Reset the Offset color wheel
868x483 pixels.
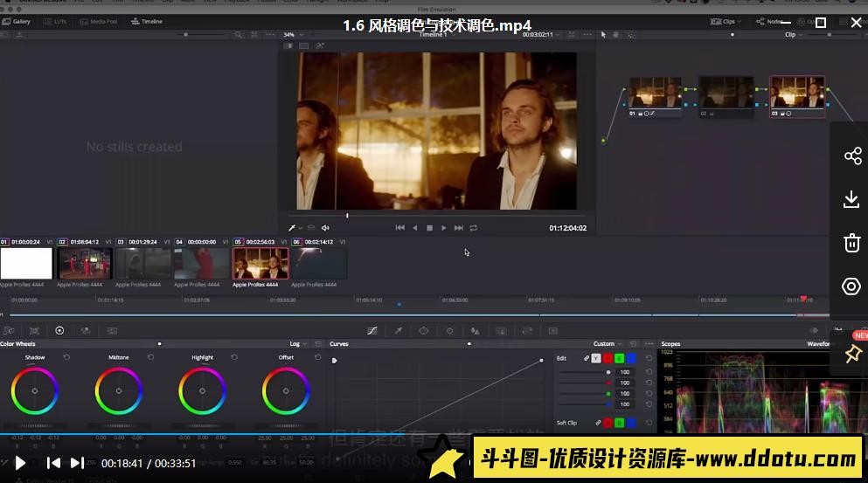coord(318,357)
